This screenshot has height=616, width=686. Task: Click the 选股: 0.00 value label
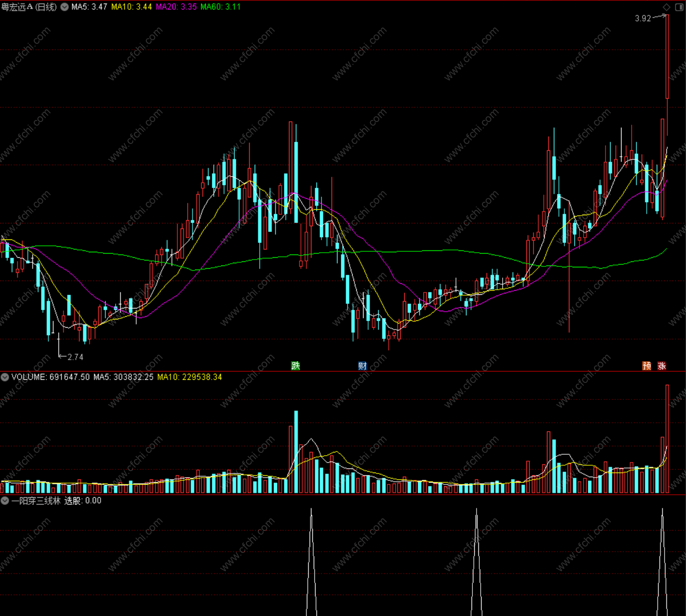tap(83, 501)
